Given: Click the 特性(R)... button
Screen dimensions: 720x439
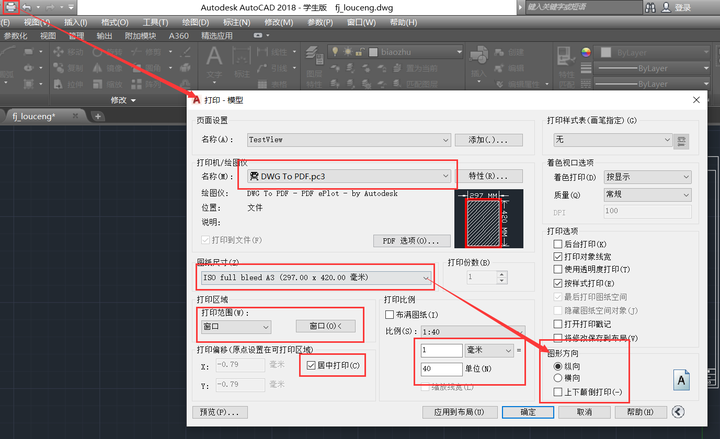Looking at the screenshot, I should pos(489,176).
